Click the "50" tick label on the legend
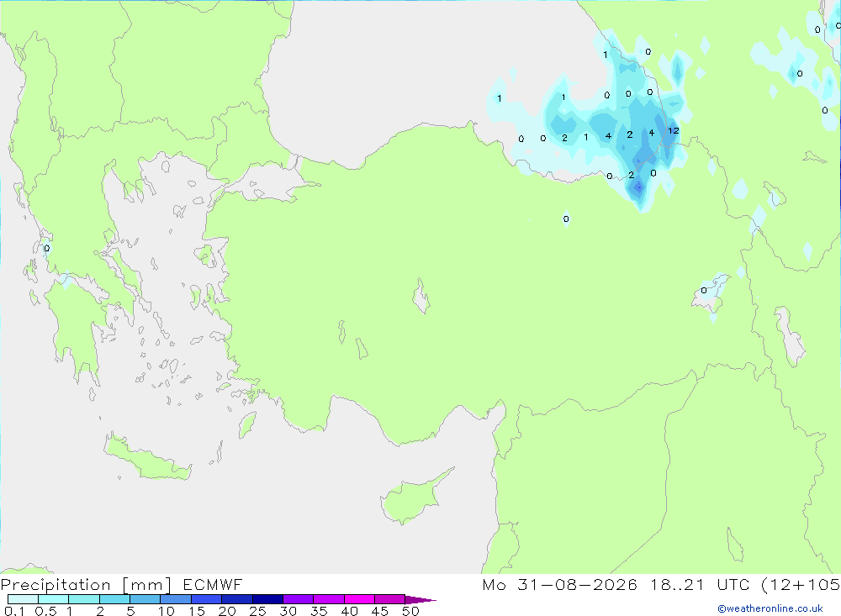Screen dimensions: 841x616 [411, 611]
